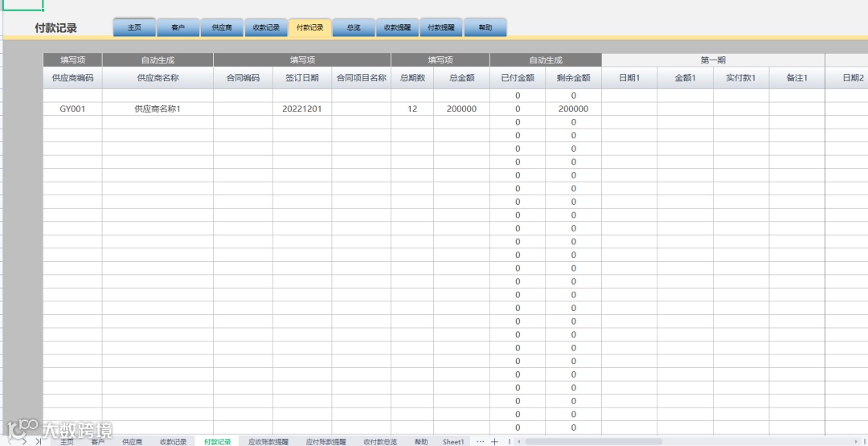Click empty 日期1 cell in GY001 row

click(x=629, y=109)
